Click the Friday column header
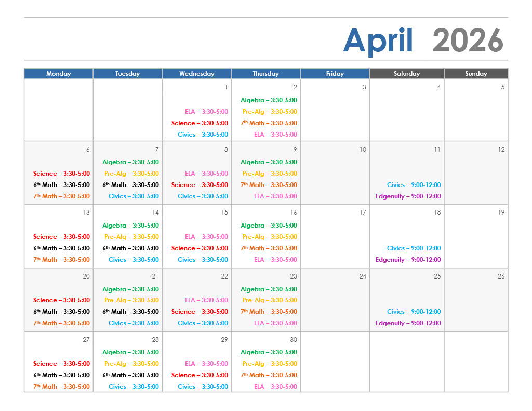The image size is (532, 411). pyautogui.click(x=335, y=74)
